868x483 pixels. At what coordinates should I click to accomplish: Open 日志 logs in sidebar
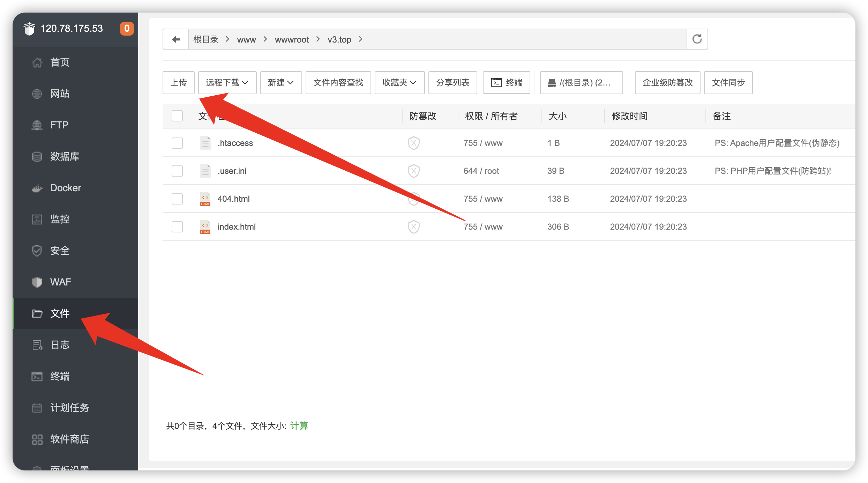point(75,345)
